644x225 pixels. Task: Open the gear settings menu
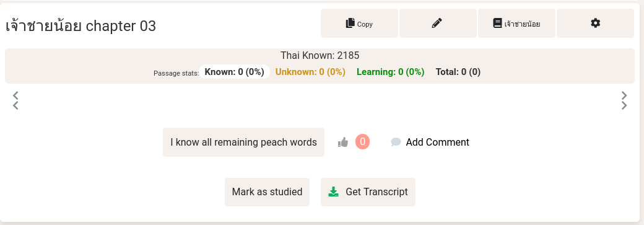[595, 24]
